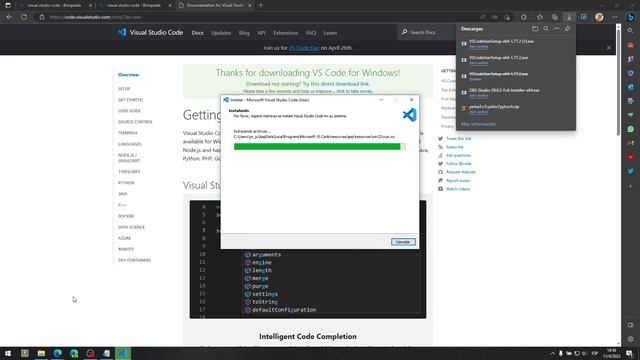Switch to first visual studio code search tab
Viewport: 640px width, 360px height.
point(55,5)
